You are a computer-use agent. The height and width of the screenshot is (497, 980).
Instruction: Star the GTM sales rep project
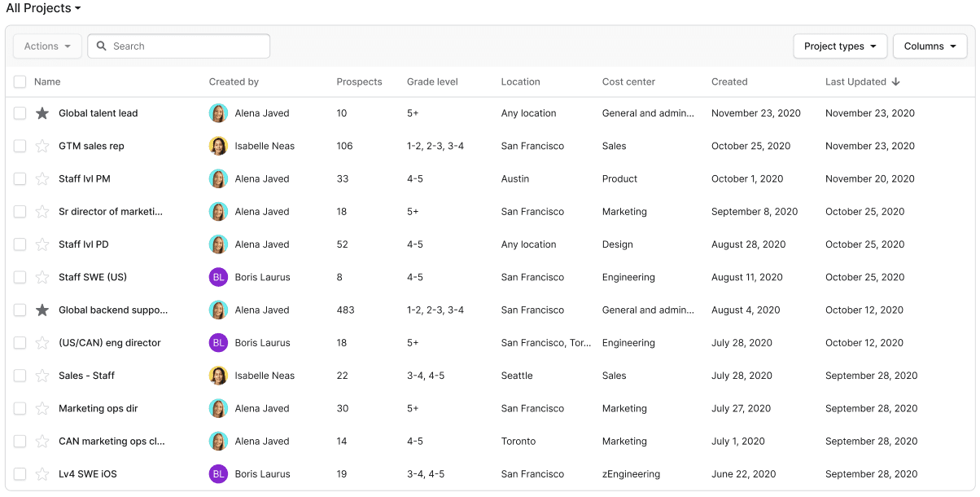(x=42, y=146)
